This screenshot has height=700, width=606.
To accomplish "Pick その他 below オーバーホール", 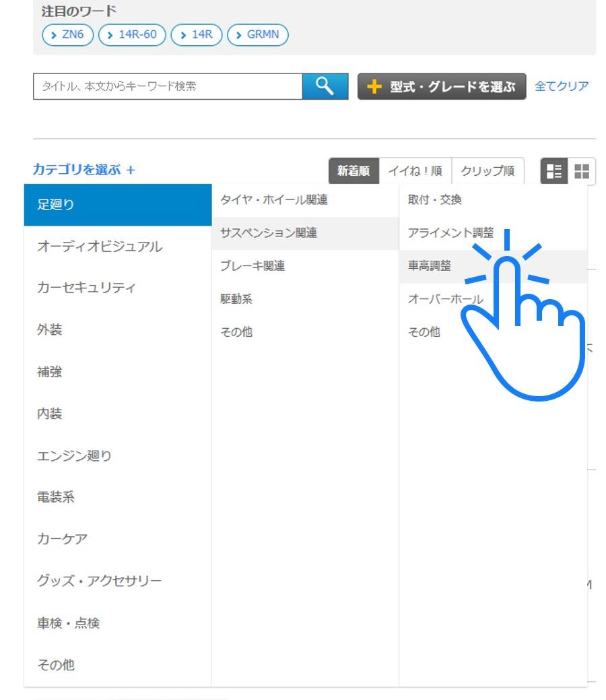I will point(493,332).
